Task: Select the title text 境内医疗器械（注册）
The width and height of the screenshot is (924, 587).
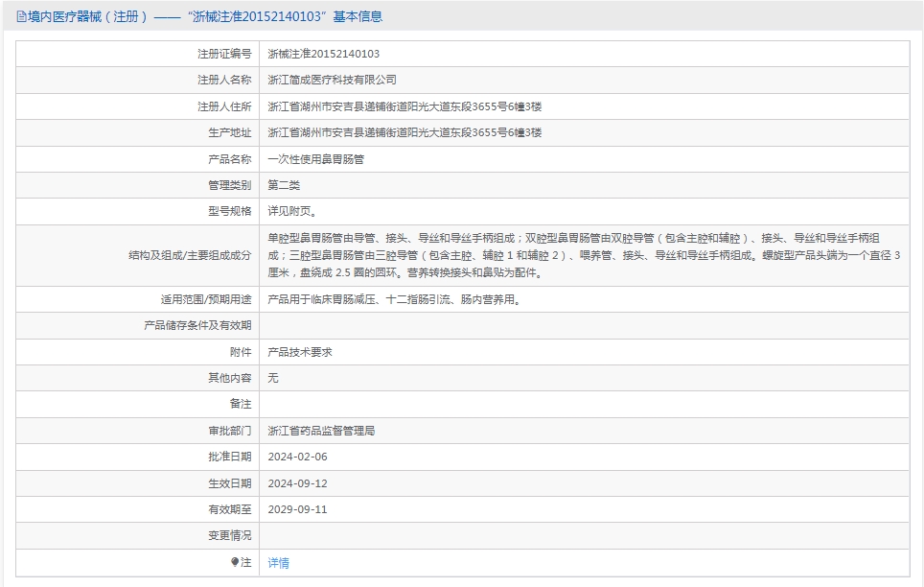Action: pos(87,16)
